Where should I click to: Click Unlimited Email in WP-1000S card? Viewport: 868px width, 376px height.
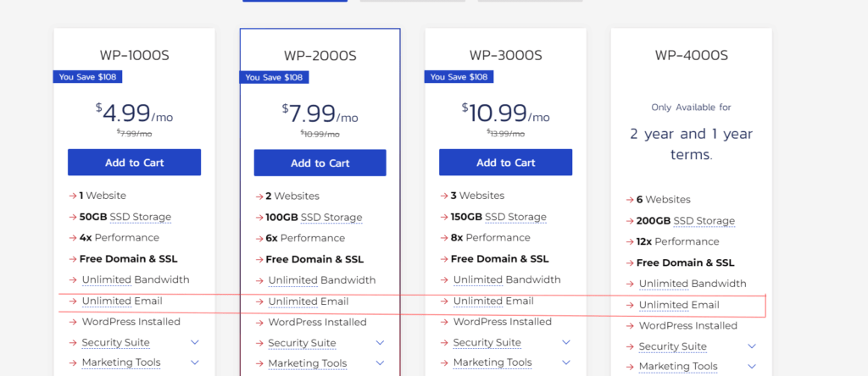coord(122,301)
